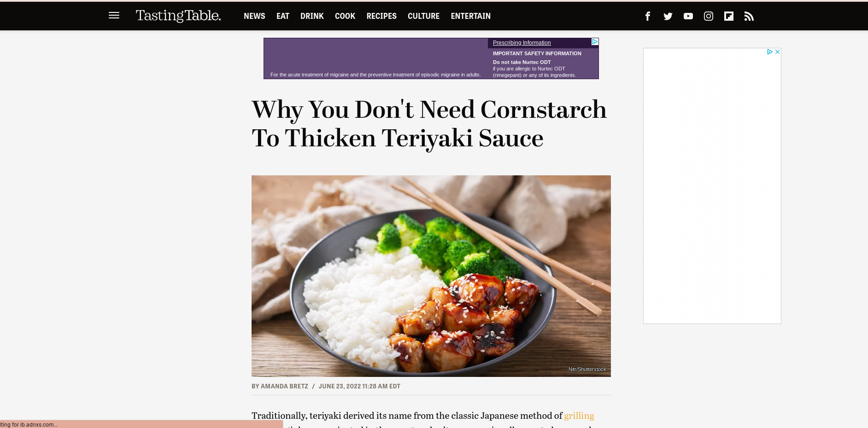Open the Instagram icon in header
The width and height of the screenshot is (868, 428).
(708, 16)
